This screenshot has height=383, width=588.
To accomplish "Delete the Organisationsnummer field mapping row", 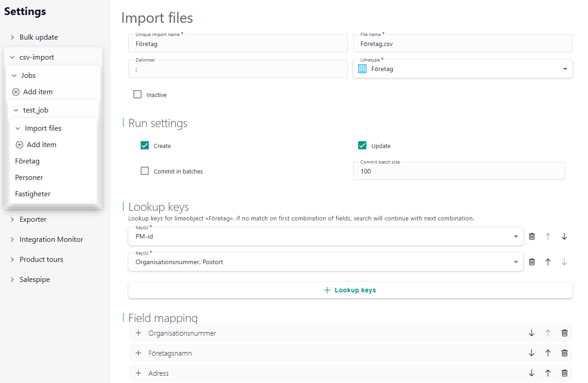I will (564, 333).
